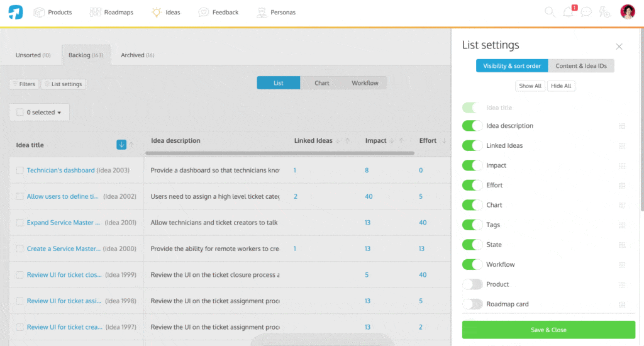Open Expand Service Master idea link
Screen dimensions: 644x346
64,222
